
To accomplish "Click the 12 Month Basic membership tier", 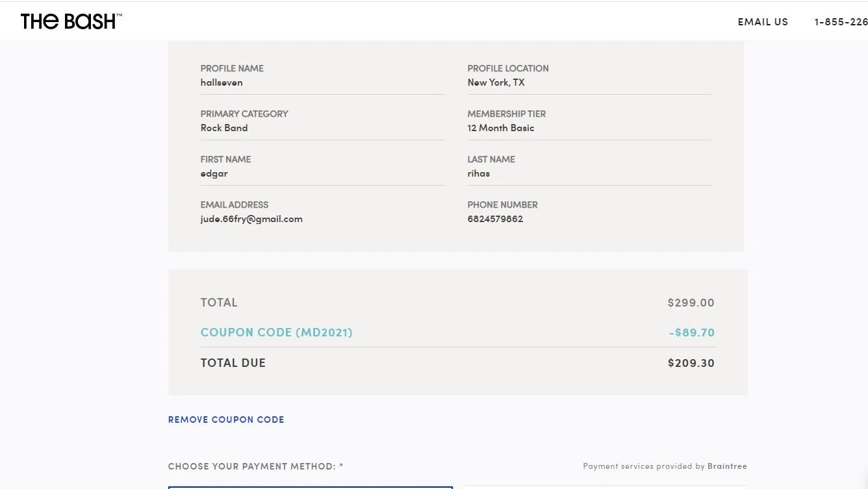I will pos(501,128).
